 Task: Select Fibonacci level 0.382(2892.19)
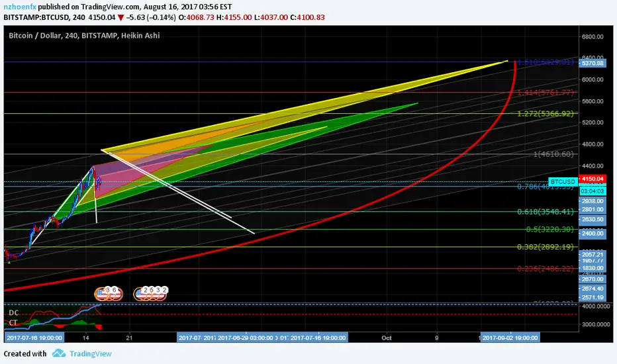(546, 247)
